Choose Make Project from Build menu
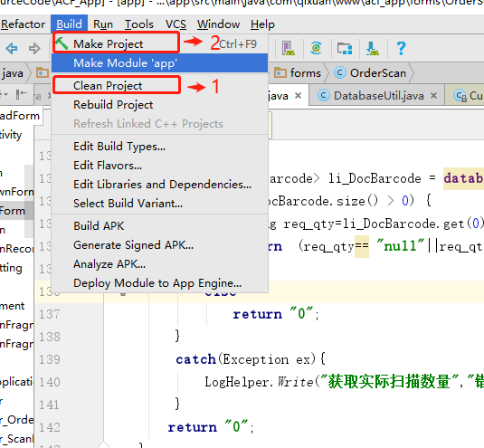The image size is (484, 448). pos(159,43)
